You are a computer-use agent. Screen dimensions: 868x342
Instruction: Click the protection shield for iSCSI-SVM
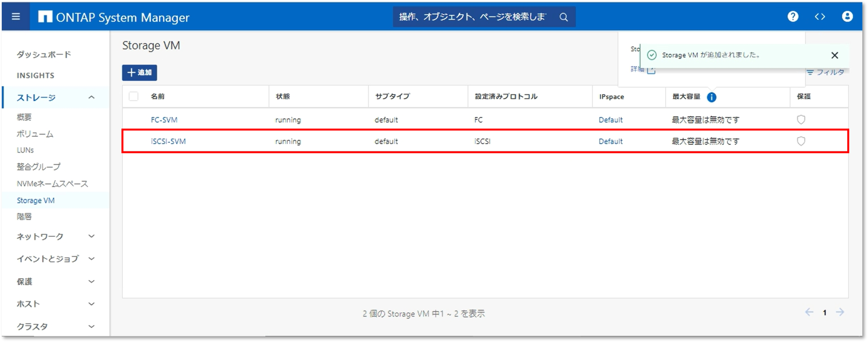[x=801, y=141]
